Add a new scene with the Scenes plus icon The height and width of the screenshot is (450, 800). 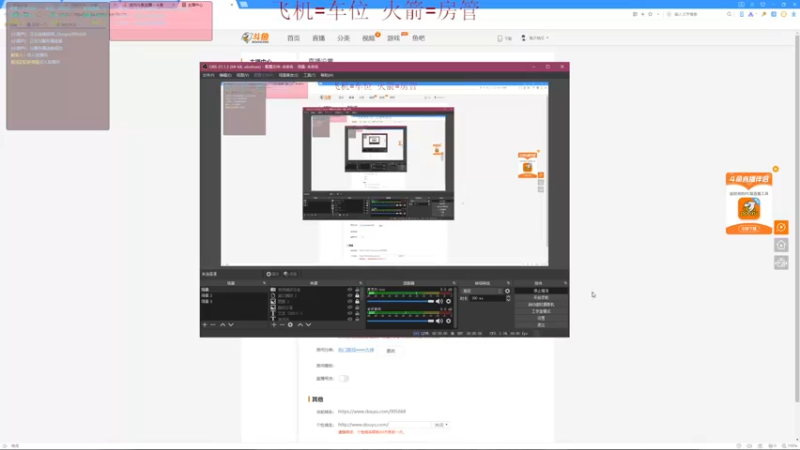[204, 324]
